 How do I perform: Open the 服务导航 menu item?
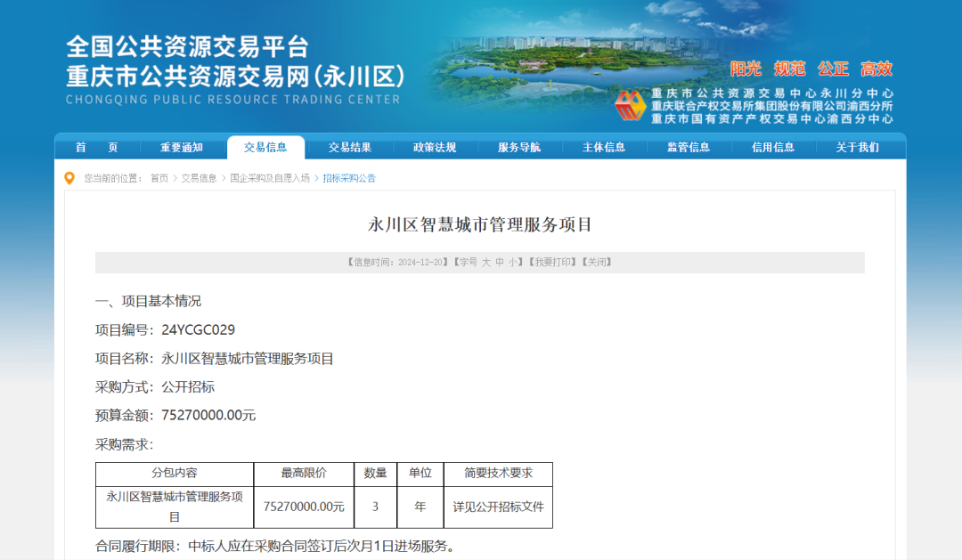pyautogui.click(x=519, y=148)
